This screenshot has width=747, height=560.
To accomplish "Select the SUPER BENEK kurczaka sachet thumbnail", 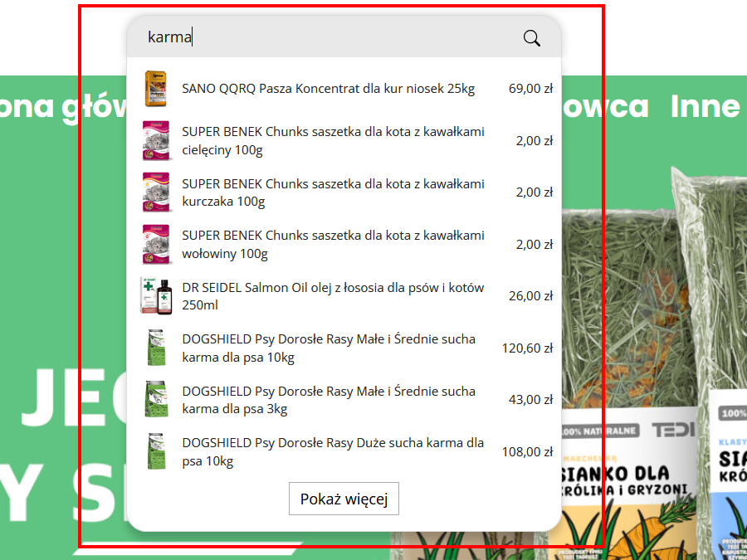I will click(156, 192).
